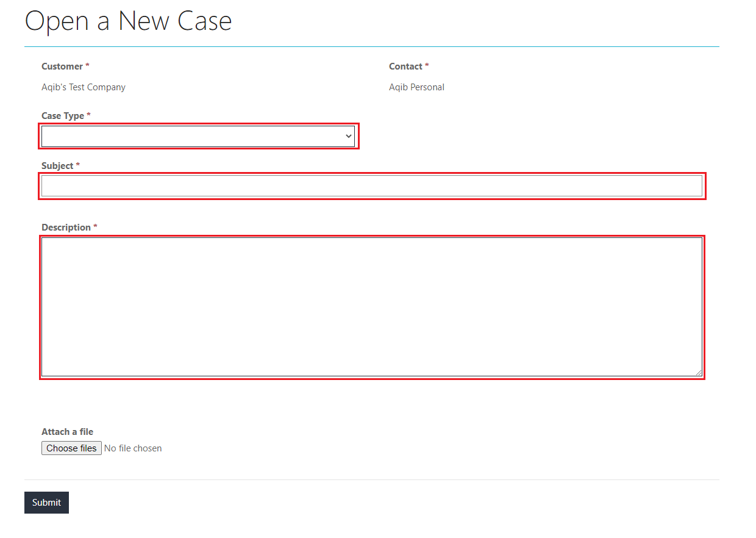Open the Aqib Personal contact link
This screenshot has width=756, height=538.
coord(416,87)
